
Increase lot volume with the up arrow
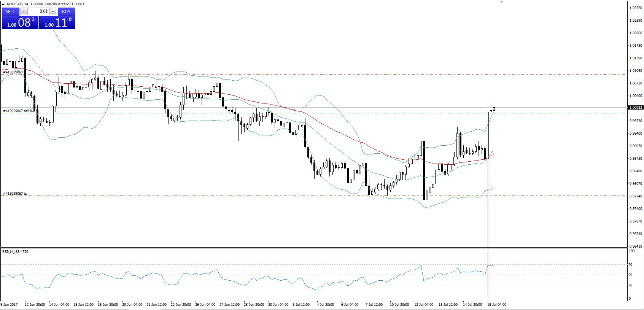pyautogui.click(x=53, y=11)
